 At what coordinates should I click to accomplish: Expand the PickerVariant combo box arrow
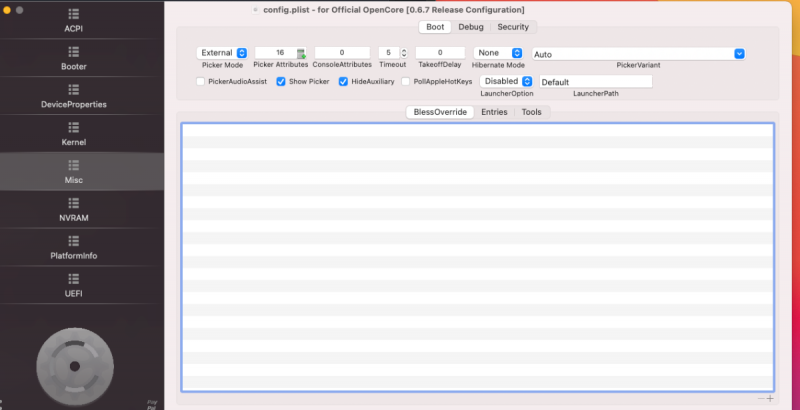tap(739, 54)
